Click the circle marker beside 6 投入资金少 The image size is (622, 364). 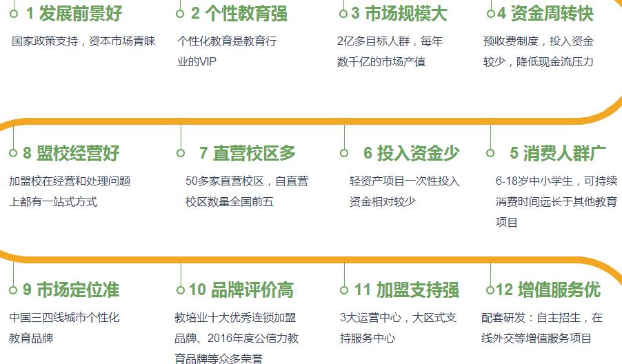point(344,153)
